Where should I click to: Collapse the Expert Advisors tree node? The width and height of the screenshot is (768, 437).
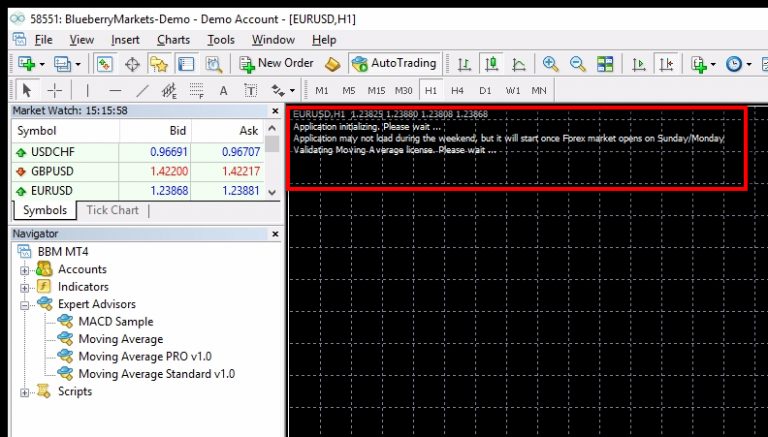(25, 304)
